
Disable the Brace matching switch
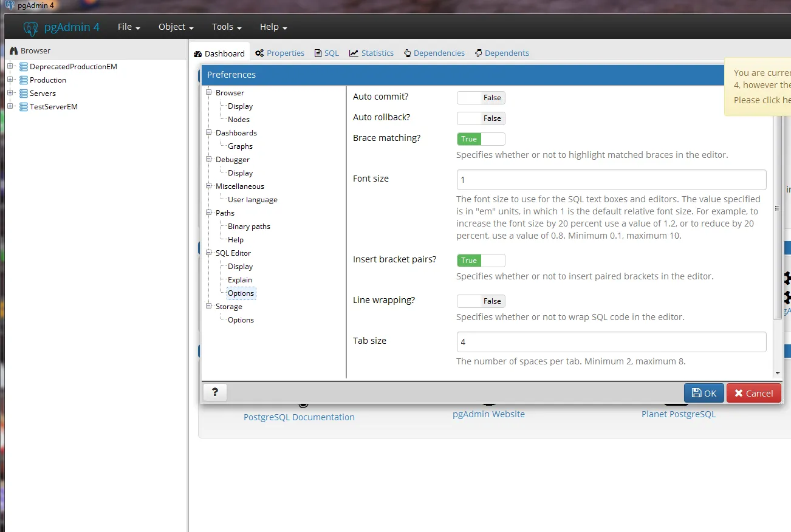coord(481,139)
